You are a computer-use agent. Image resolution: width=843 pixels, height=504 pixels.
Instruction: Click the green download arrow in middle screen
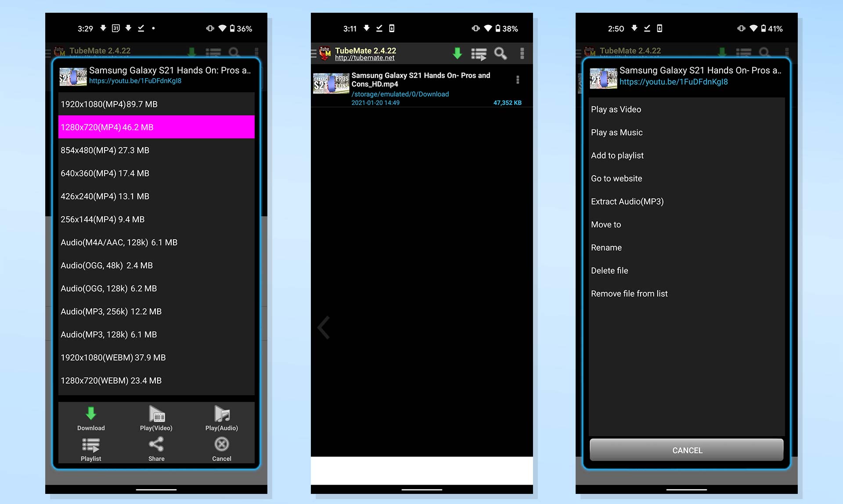click(x=457, y=54)
